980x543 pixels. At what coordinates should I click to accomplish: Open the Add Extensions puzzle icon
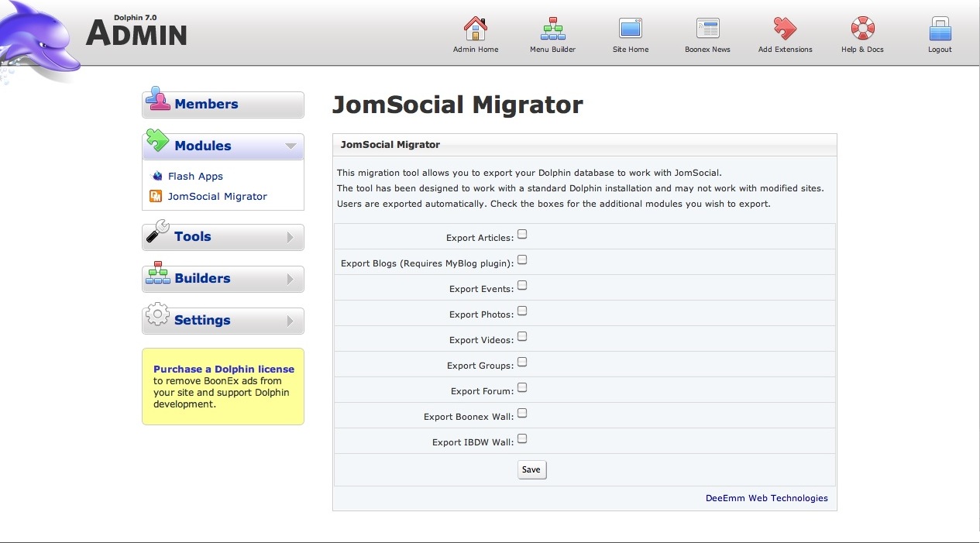[x=785, y=29]
